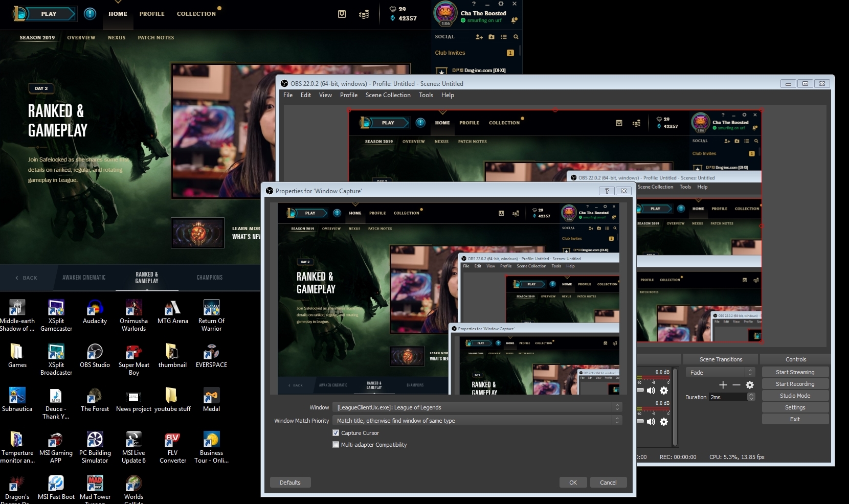849x504 pixels.
Task: Open the OBS Scene Collection menu
Action: [388, 95]
